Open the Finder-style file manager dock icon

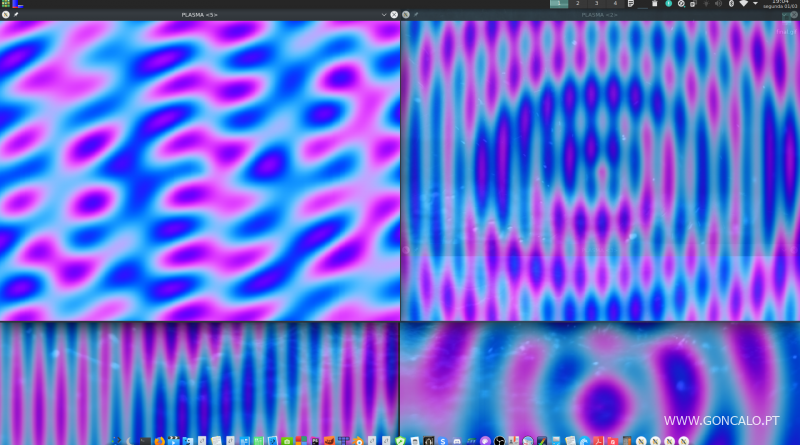(x=188, y=440)
